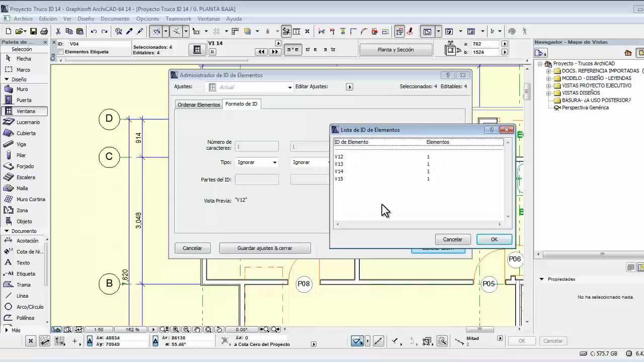Click OK in Lista de ID dialog
644x362 pixels.
point(494,239)
